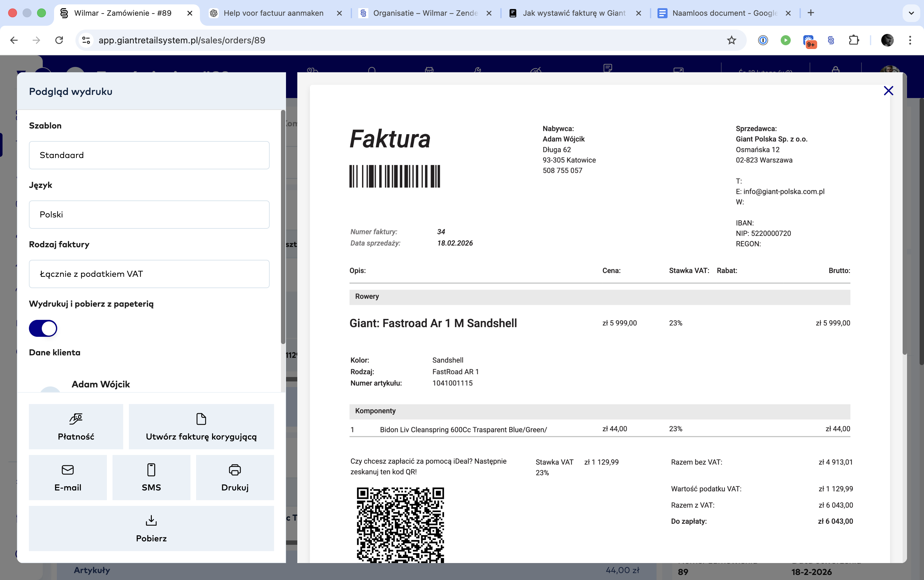Open the Szablon Standaard dropdown
The height and width of the screenshot is (580, 924).
149,155
